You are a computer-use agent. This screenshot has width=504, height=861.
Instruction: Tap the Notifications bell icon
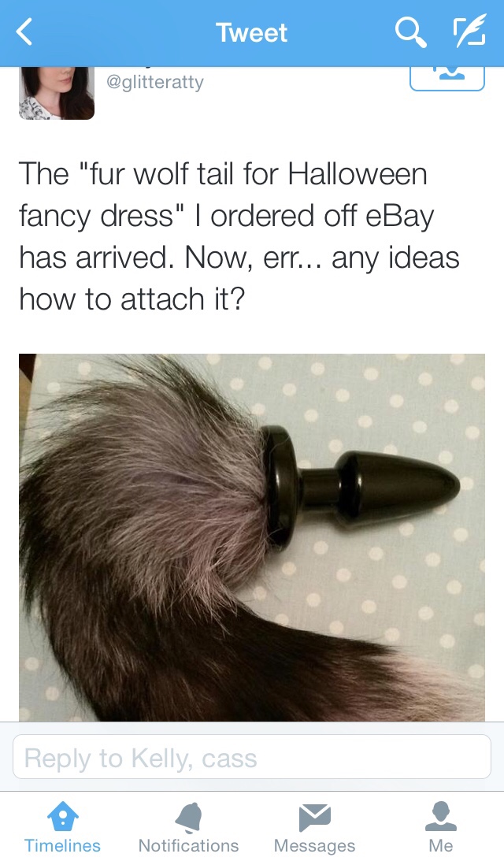(x=188, y=817)
